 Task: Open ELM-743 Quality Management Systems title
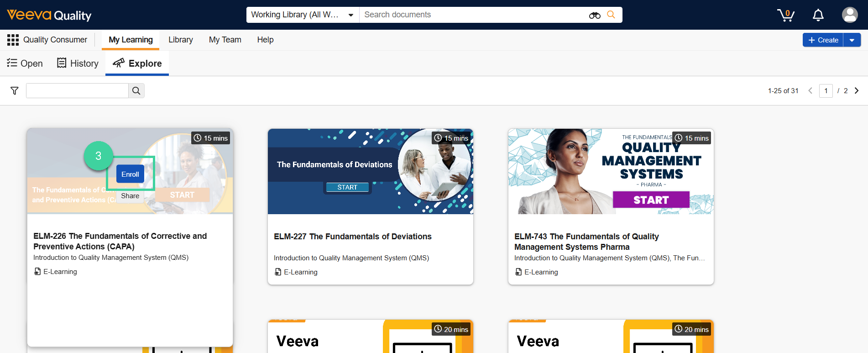586,242
